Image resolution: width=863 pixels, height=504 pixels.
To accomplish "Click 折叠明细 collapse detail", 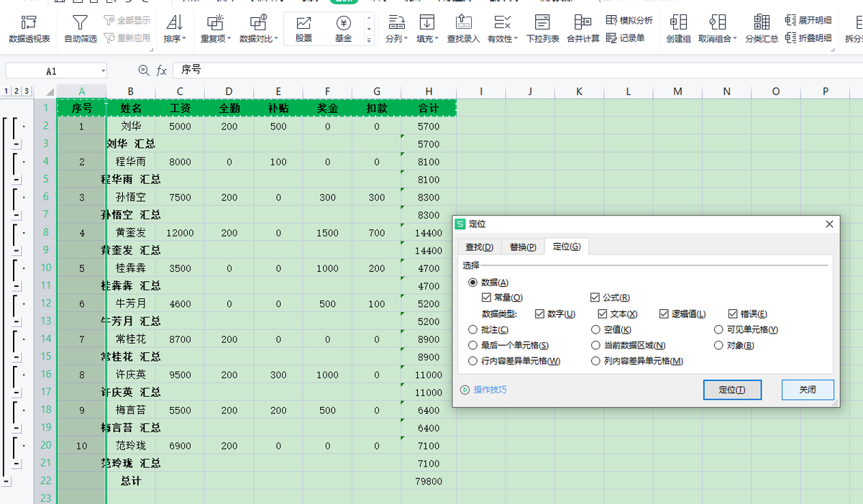I will [808, 37].
